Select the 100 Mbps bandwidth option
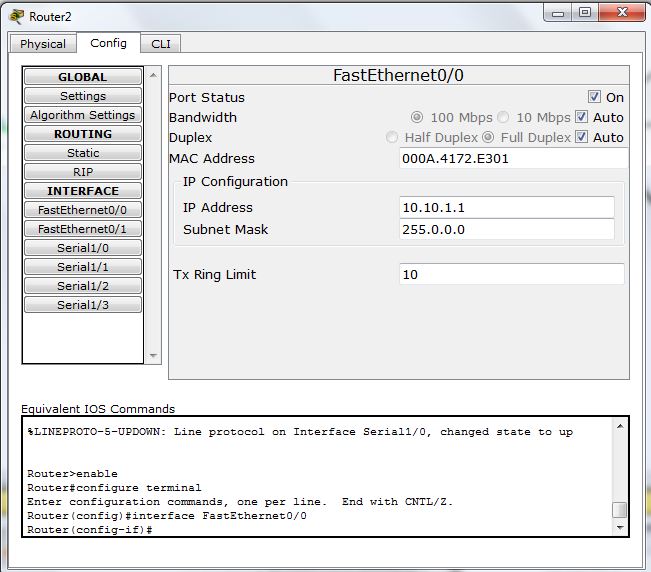The height and width of the screenshot is (572, 651). 417,117
